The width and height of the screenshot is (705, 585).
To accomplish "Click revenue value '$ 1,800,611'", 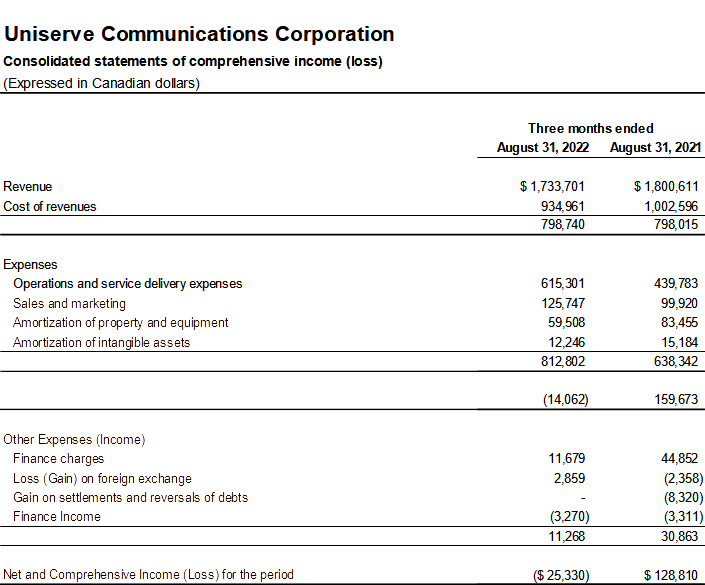I will click(x=666, y=187).
